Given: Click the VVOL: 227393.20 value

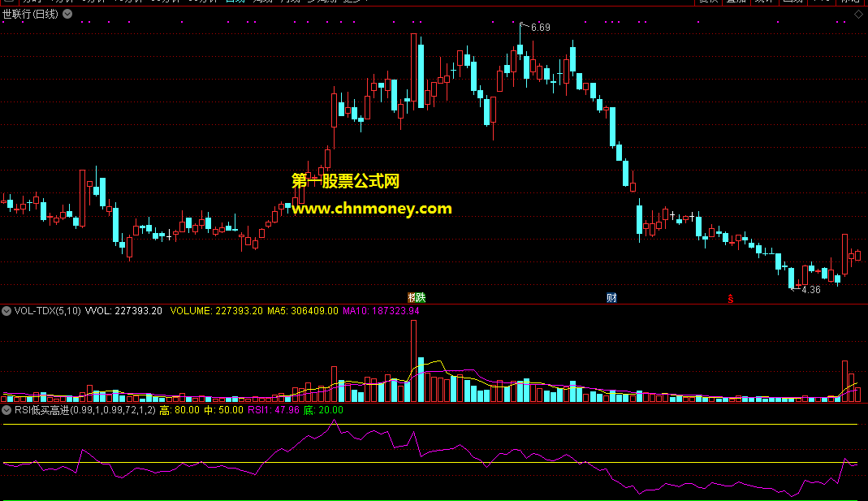Looking at the screenshot, I should 123,311.
